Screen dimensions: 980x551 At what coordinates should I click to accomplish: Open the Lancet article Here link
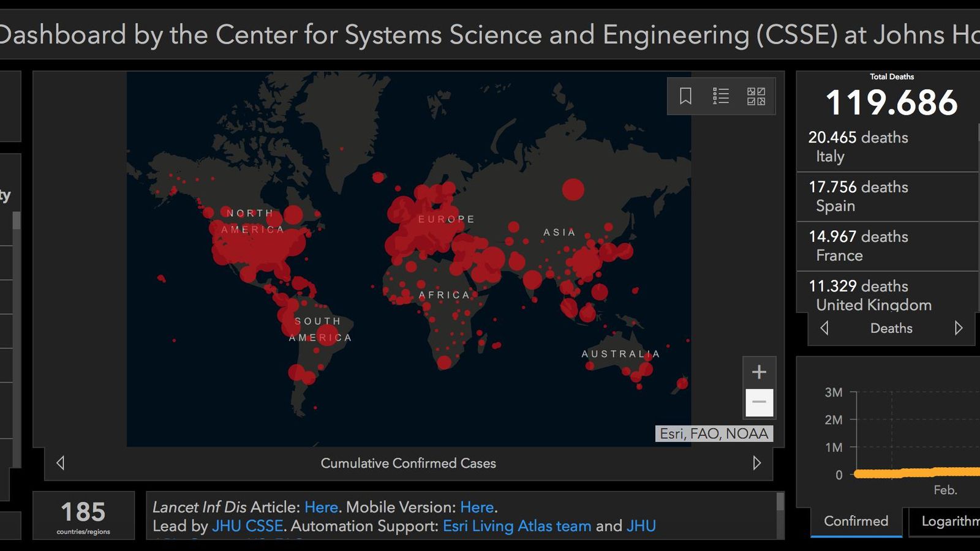pos(321,507)
